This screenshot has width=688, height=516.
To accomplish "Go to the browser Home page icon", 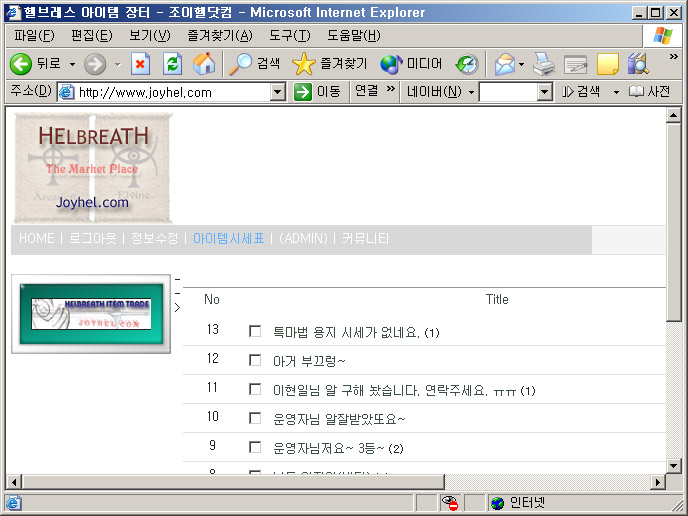I will pyautogui.click(x=204, y=64).
